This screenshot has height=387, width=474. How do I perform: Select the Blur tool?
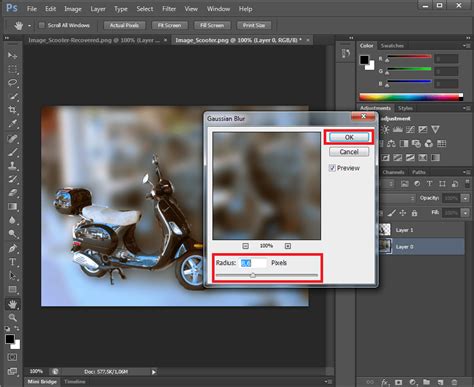[x=12, y=220]
